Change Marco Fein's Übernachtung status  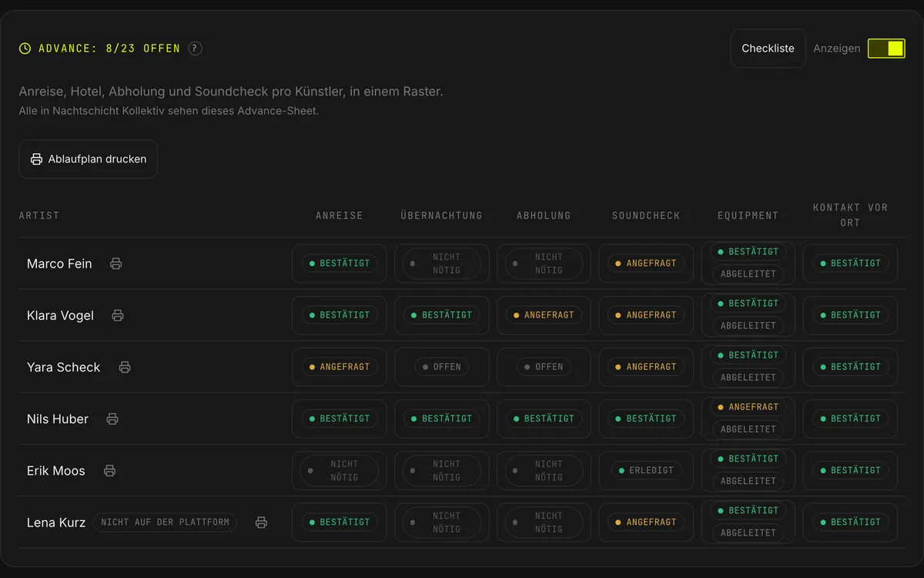[441, 264]
